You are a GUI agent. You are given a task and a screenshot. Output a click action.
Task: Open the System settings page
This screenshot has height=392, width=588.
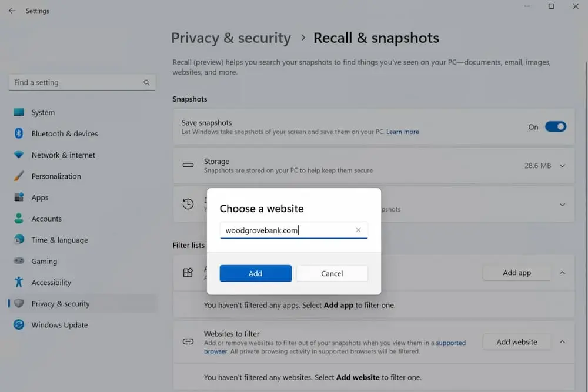43,112
